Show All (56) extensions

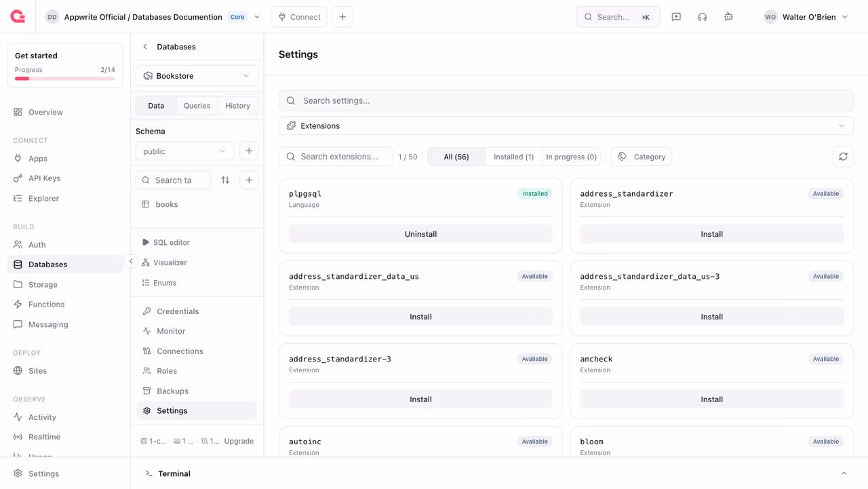tap(456, 157)
